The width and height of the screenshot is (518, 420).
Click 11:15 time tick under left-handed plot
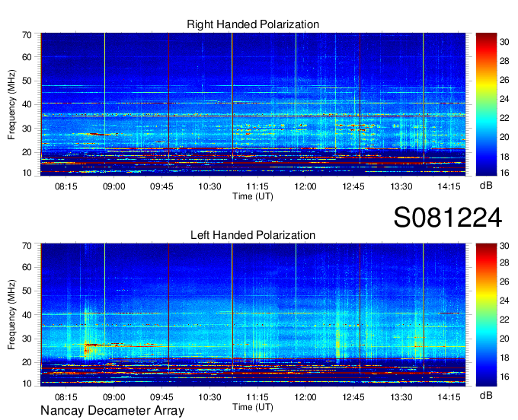(257, 397)
